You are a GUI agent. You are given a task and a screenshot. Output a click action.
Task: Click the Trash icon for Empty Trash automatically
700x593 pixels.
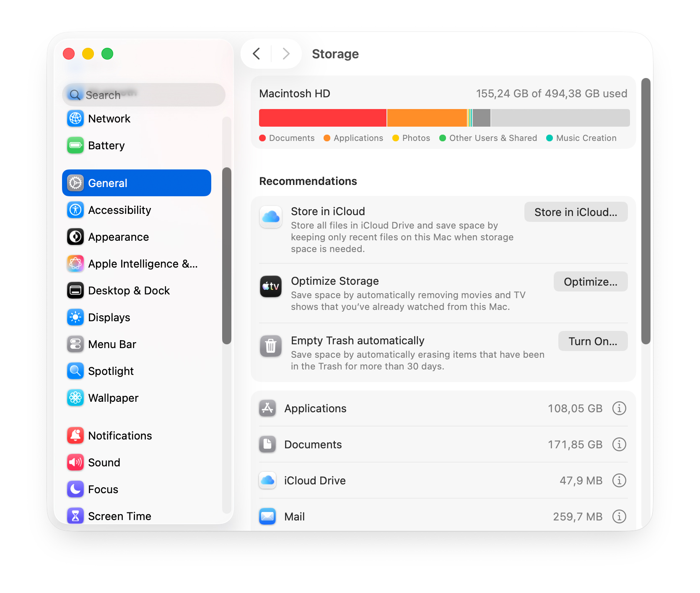coord(271,346)
